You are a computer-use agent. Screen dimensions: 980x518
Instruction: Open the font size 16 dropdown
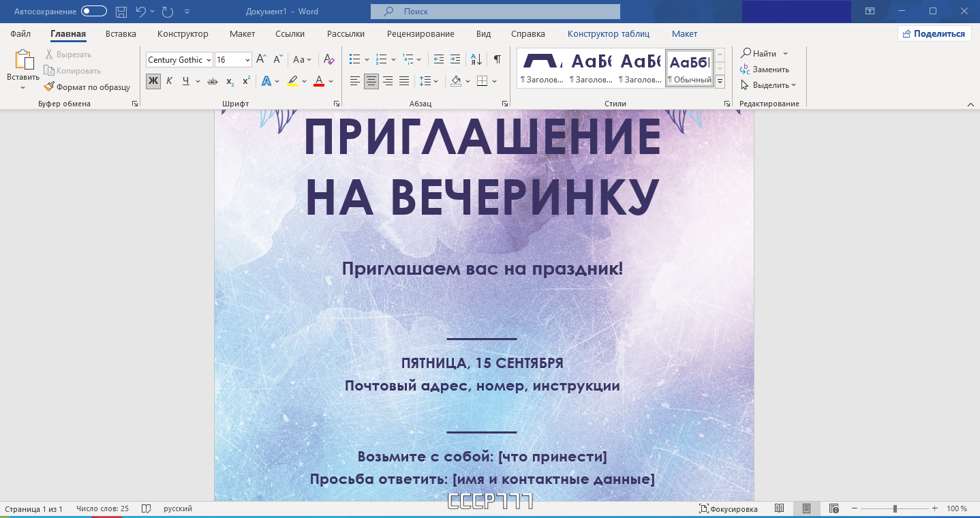coord(247,60)
